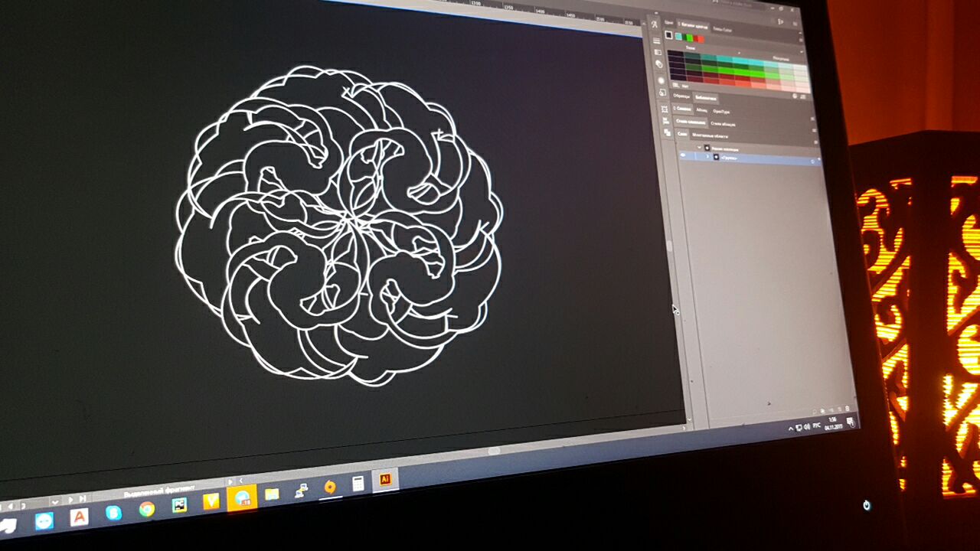The height and width of the screenshot is (551, 980).
Task: Expand the Группа sublayer arrow
Action: (x=707, y=156)
